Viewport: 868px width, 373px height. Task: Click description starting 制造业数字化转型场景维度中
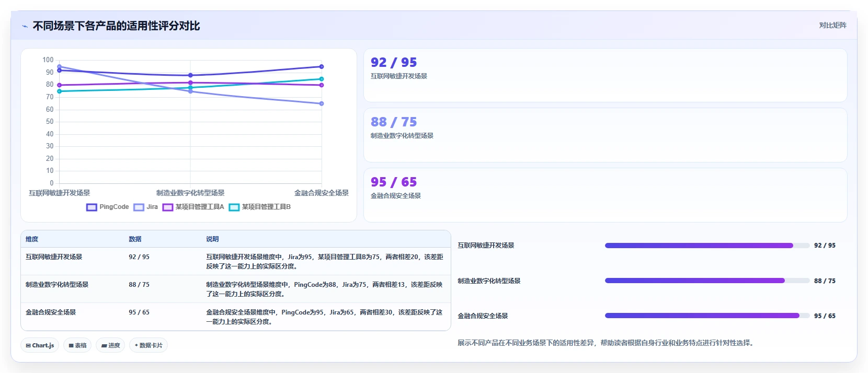(325, 289)
